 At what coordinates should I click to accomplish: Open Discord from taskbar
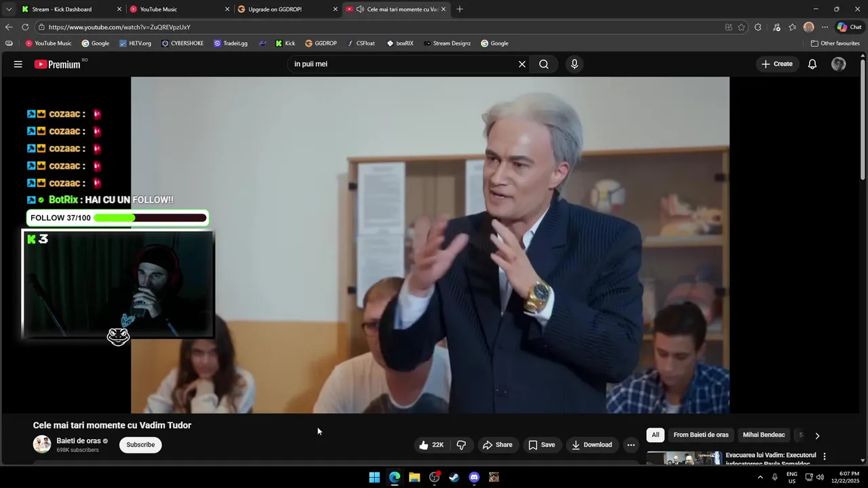coord(474,477)
